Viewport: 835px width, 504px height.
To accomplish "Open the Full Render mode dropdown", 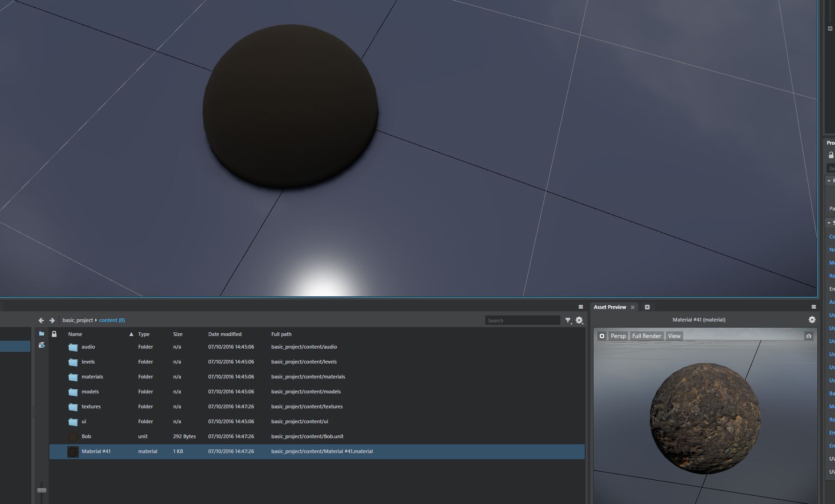I will tap(646, 336).
